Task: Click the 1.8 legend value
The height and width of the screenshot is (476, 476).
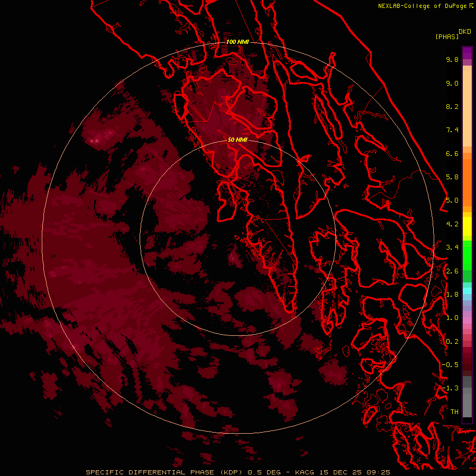Action: click(452, 295)
